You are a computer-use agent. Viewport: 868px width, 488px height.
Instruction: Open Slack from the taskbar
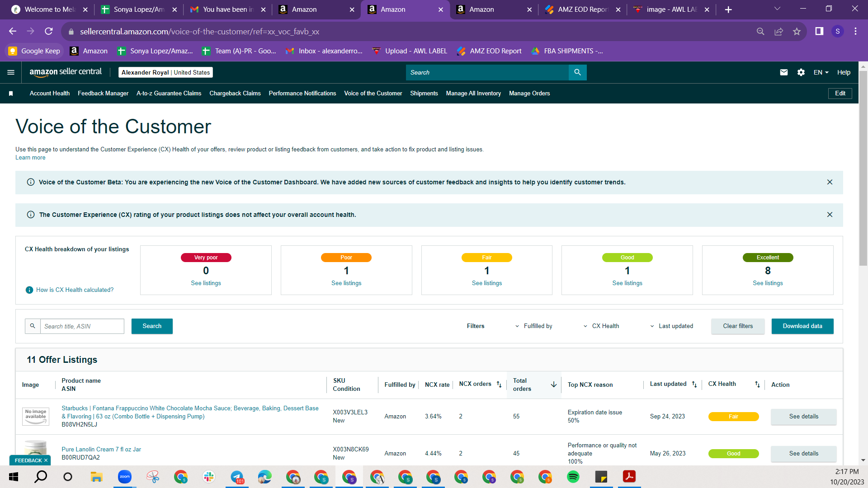point(209,477)
